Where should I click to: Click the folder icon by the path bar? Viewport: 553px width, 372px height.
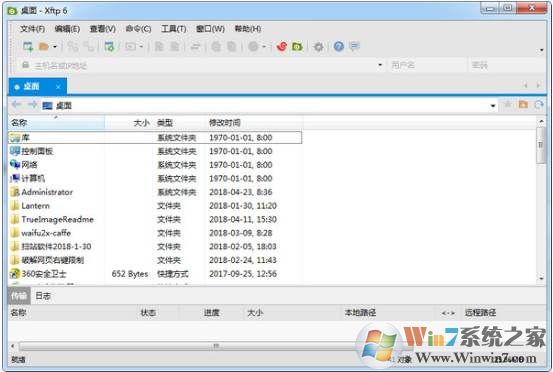point(523,104)
